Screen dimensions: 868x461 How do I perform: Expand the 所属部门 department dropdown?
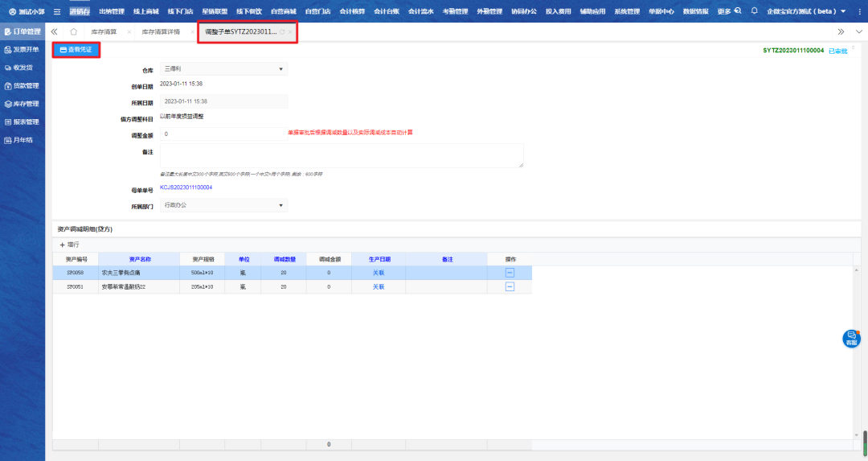[x=223, y=205]
